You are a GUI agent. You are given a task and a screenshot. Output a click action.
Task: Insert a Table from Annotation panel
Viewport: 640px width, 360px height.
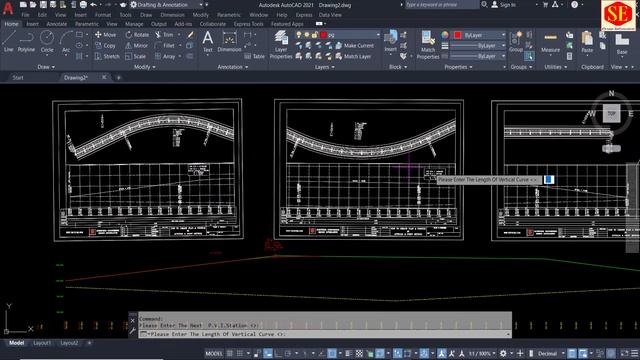coord(255,56)
